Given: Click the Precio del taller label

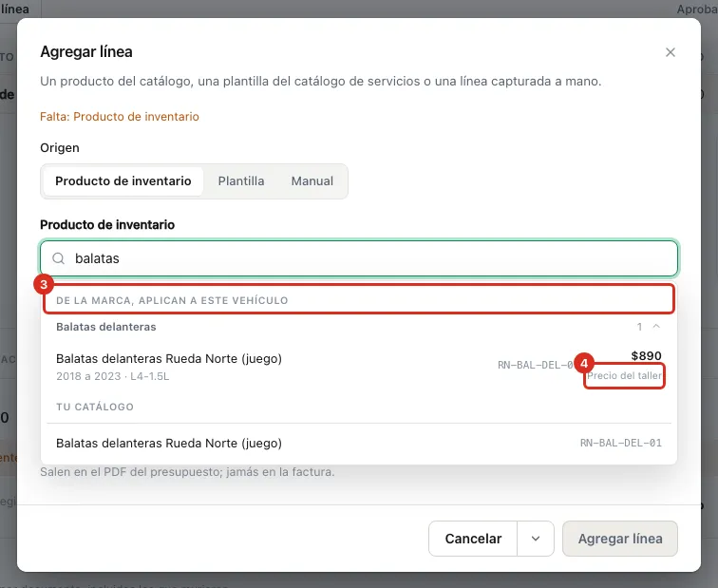Looking at the screenshot, I should tap(624, 375).
